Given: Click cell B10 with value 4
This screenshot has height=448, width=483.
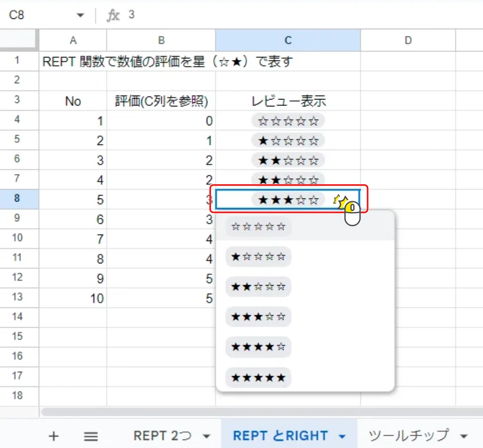Looking at the screenshot, I should [x=161, y=239].
